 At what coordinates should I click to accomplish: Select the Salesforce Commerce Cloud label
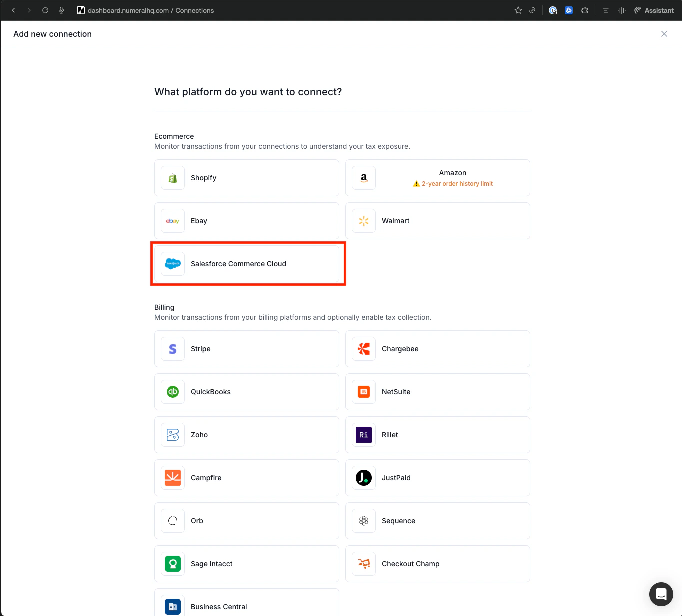click(x=238, y=264)
